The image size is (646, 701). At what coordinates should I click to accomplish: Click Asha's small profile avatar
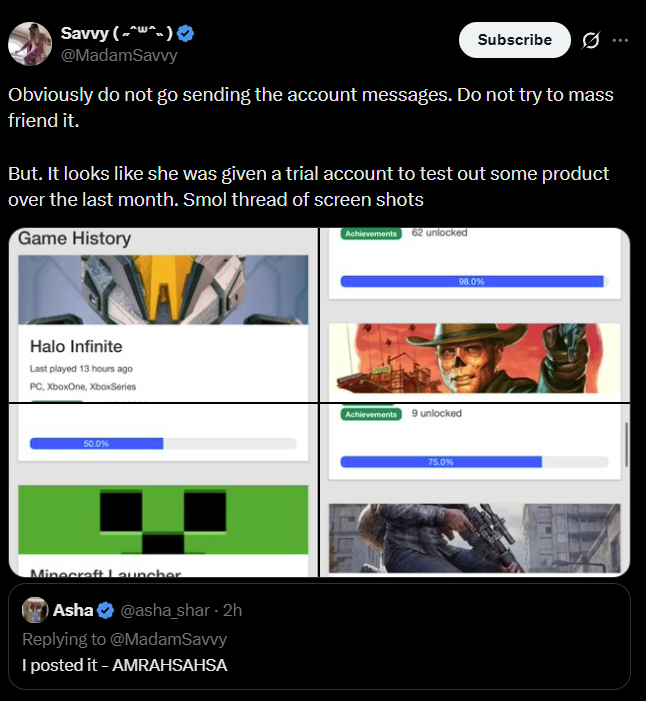(35, 610)
